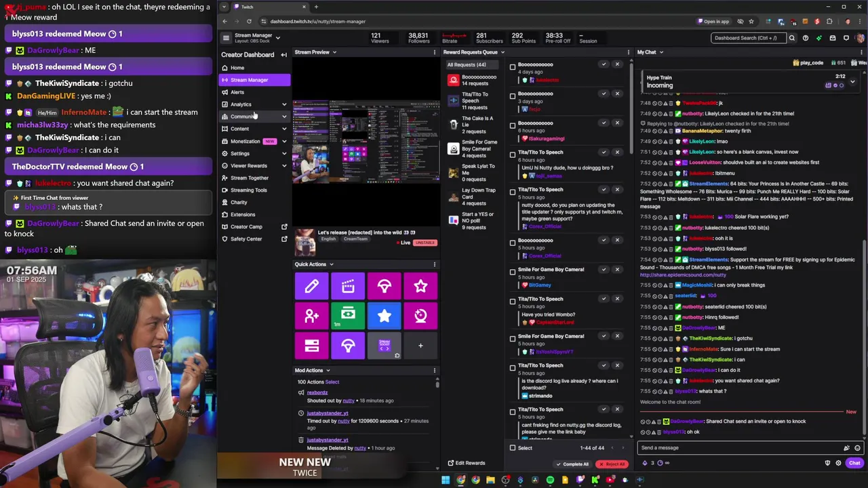Expand the Monetization sidebar section

(x=284, y=141)
